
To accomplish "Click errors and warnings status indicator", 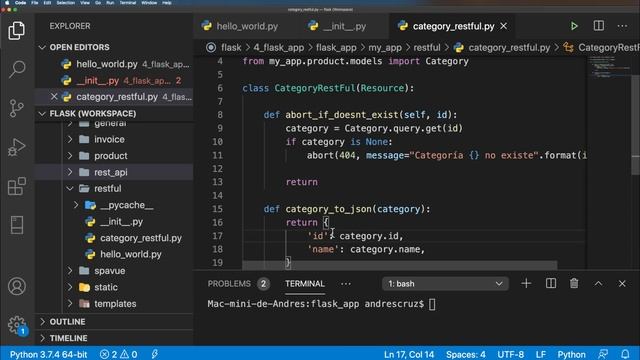I will [118, 354].
